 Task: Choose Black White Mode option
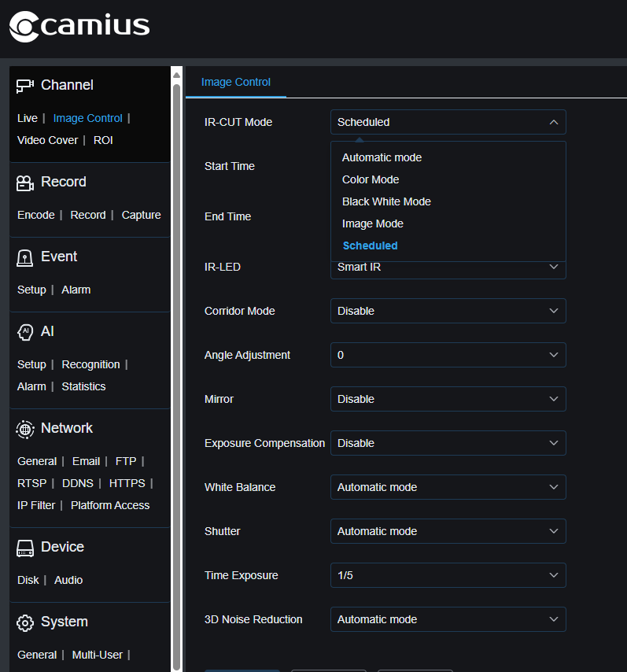pos(386,201)
